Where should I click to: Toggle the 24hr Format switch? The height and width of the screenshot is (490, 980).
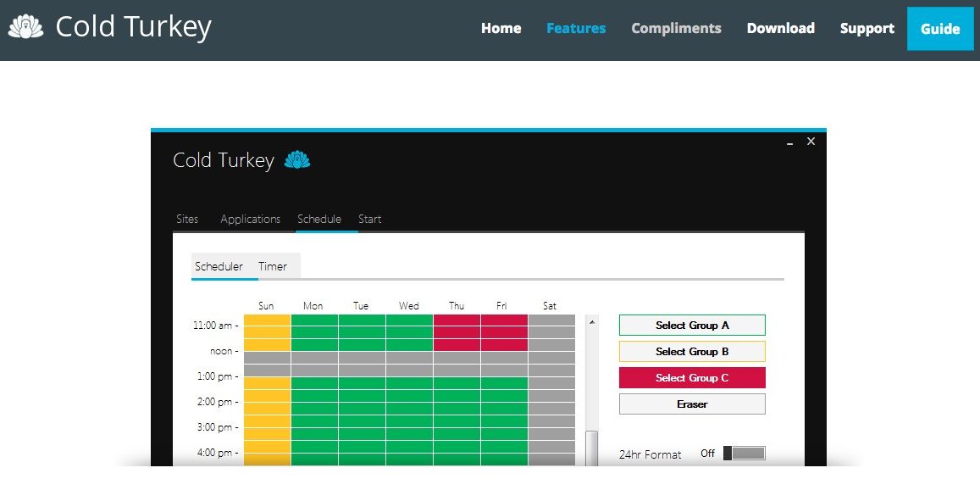pos(744,453)
